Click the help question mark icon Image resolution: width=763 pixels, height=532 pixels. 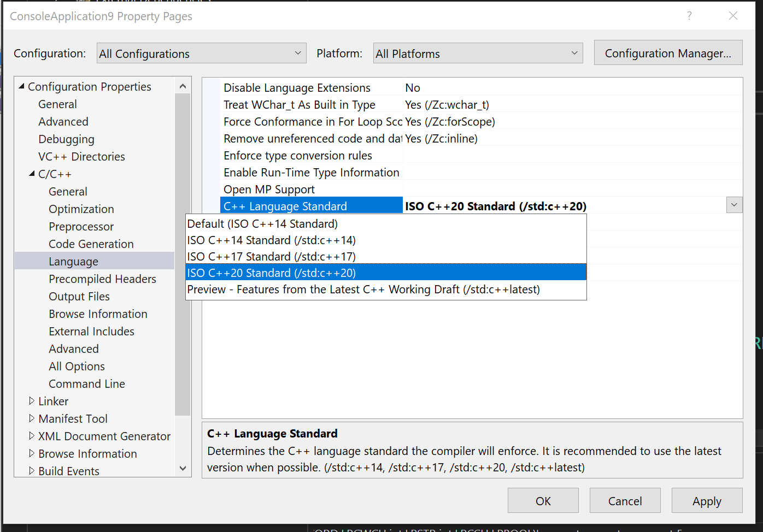689,16
